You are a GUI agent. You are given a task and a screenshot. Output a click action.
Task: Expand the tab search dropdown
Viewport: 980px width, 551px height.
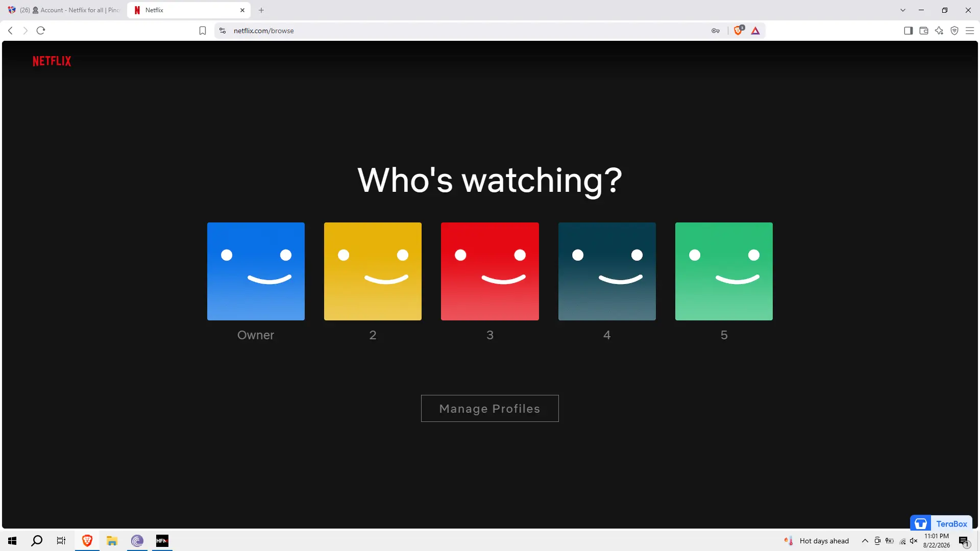pyautogui.click(x=903, y=10)
